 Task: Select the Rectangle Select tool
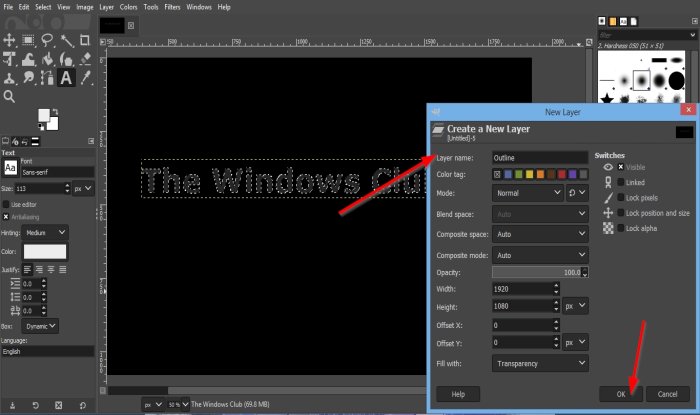click(29, 40)
